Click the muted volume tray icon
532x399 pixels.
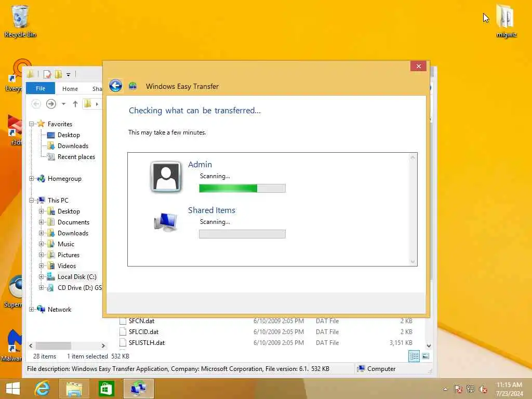click(483, 389)
